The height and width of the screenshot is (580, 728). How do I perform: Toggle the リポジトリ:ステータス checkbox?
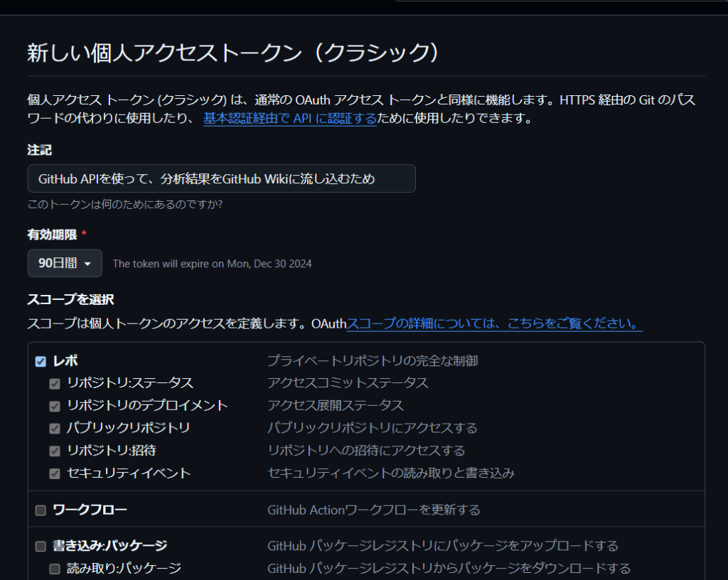tap(55, 384)
